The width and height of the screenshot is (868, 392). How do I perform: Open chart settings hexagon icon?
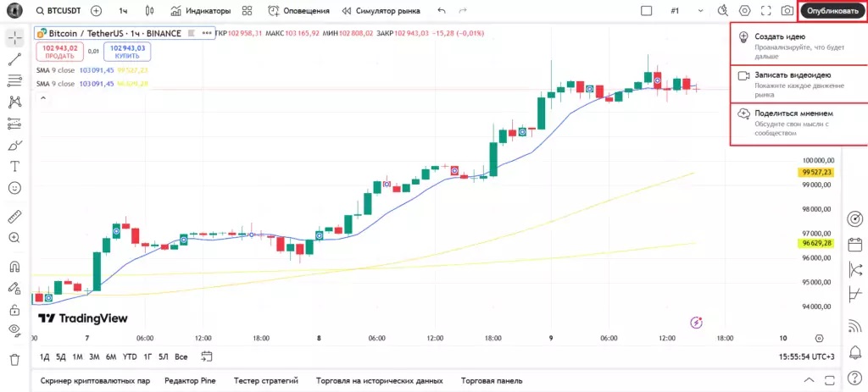click(x=744, y=10)
